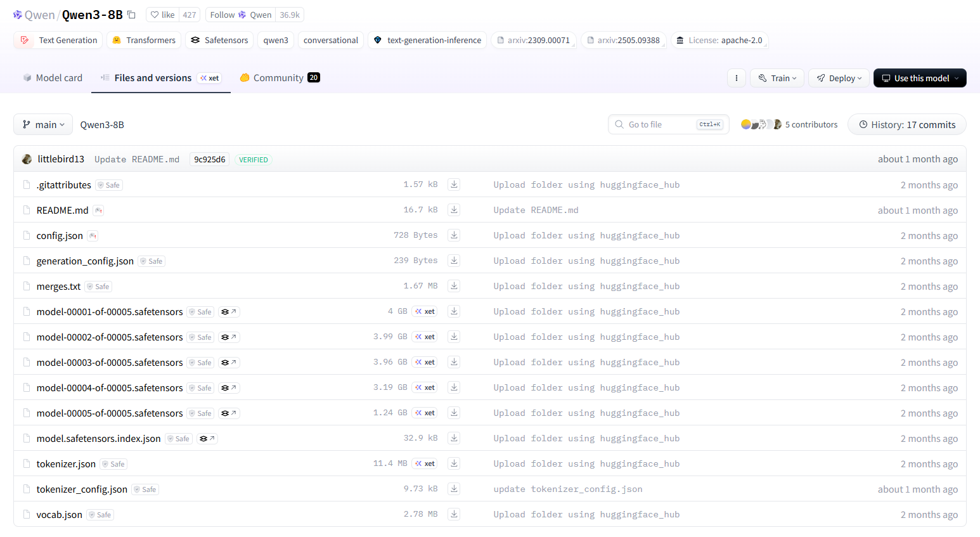Download the tokenizer_config.json file
This screenshot has height=537, width=980.
pos(454,489)
